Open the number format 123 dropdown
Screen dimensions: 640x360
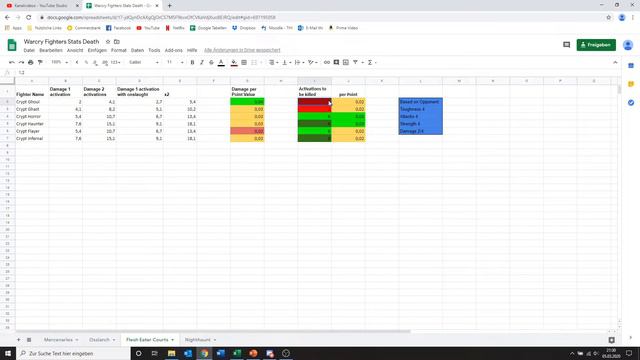coord(116,62)
